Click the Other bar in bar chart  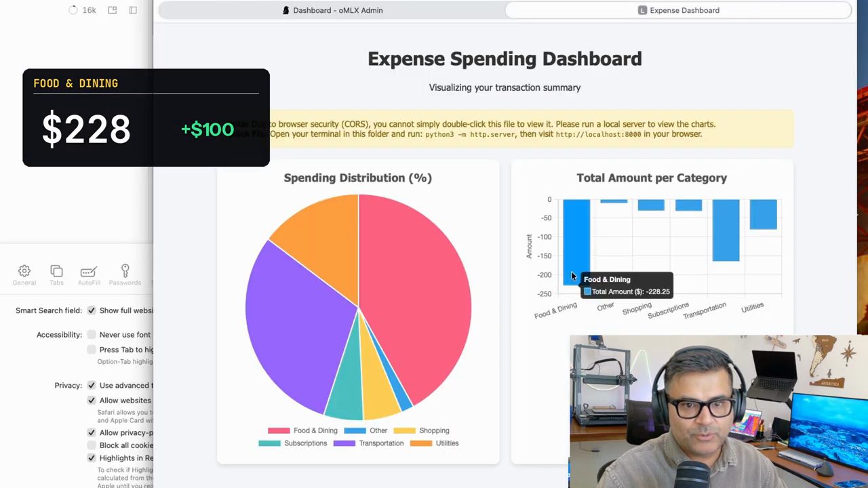(614, 201)
